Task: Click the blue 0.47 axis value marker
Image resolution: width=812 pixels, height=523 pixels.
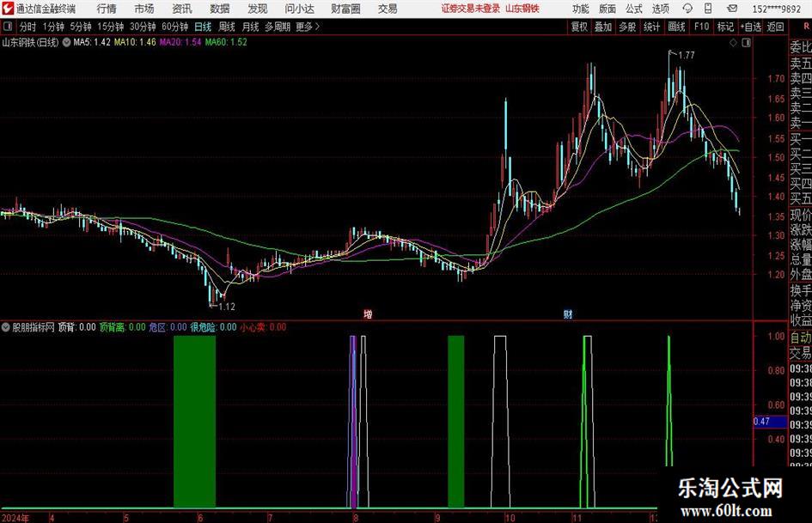Action: [x=770, y=422]
